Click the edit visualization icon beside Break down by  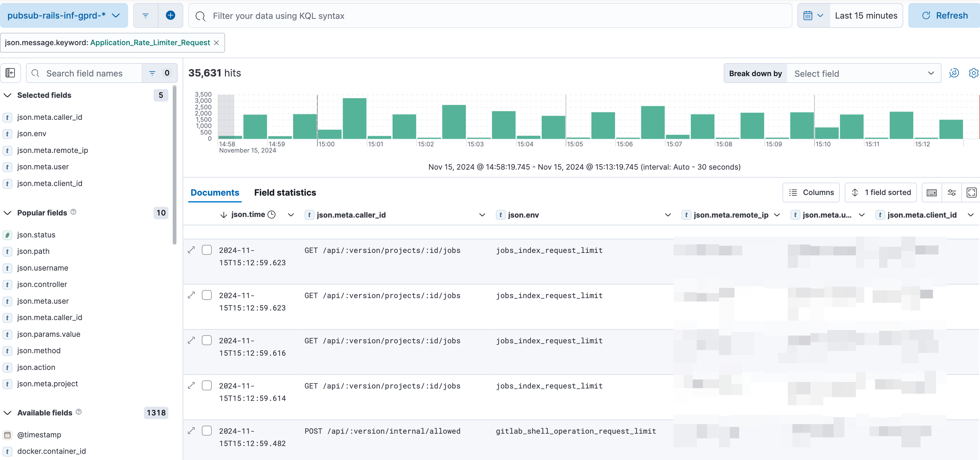pos(954,73)
